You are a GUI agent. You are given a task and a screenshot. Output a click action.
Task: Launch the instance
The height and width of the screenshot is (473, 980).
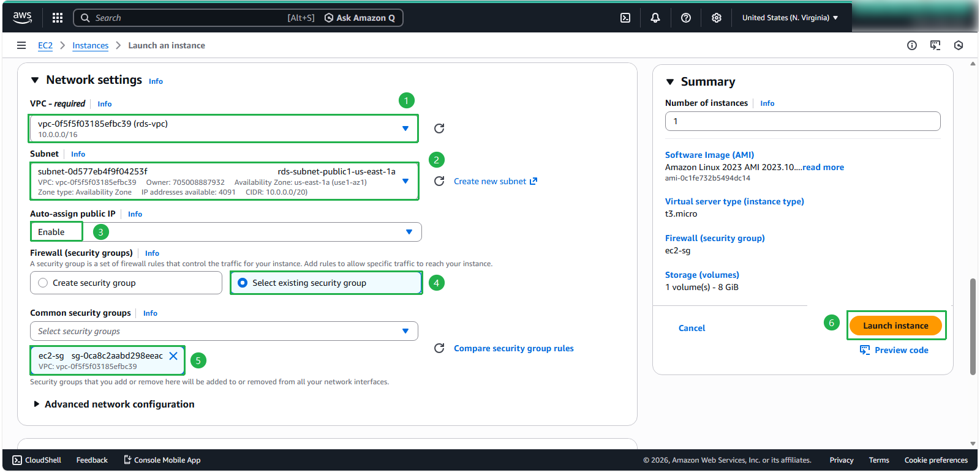pyautogui.click(x=895, y=326)
